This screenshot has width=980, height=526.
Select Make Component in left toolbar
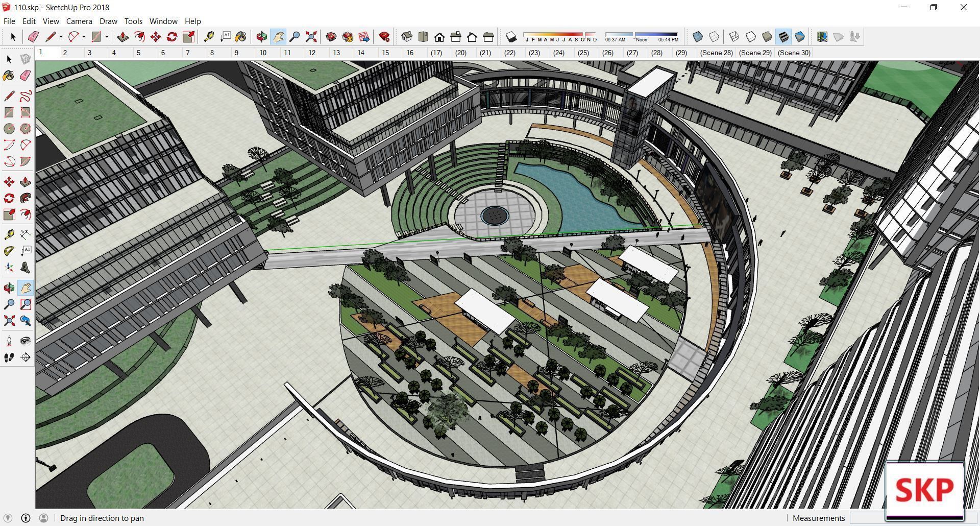tap(25, 59)
